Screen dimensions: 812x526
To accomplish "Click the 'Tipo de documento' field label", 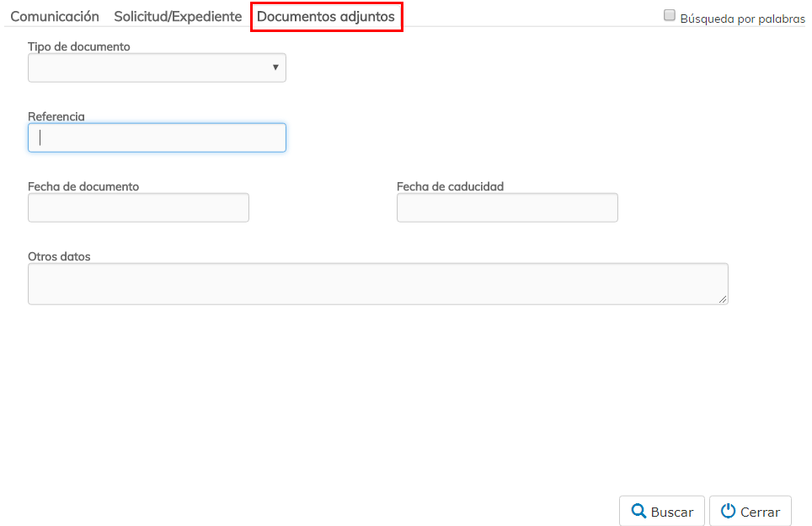I will 79,46.
